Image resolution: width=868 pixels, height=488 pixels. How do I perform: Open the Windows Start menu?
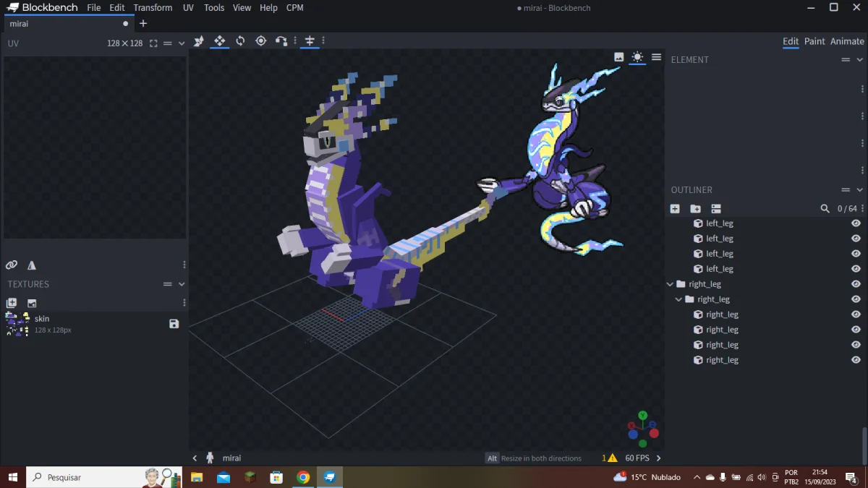[x=12, y=477]
